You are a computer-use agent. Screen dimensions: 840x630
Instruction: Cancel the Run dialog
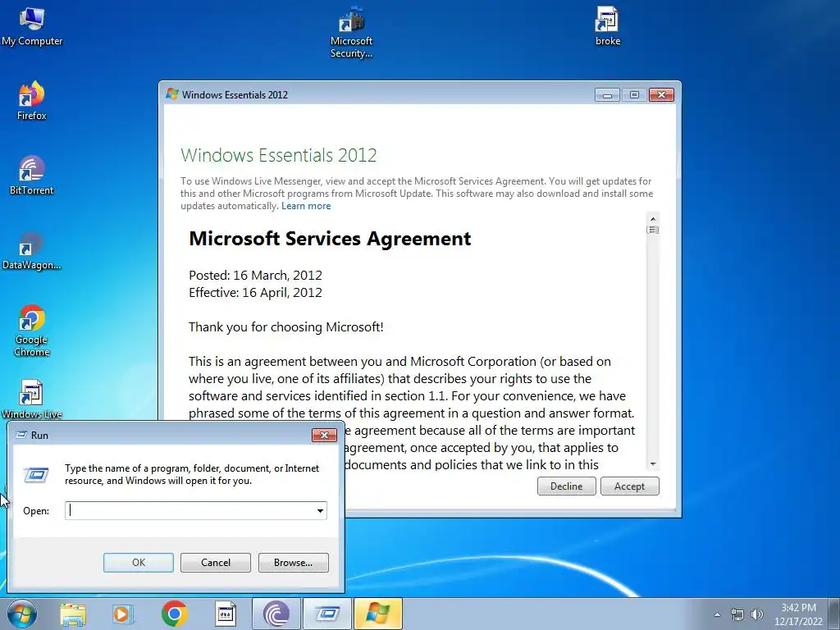pos(216,563)
